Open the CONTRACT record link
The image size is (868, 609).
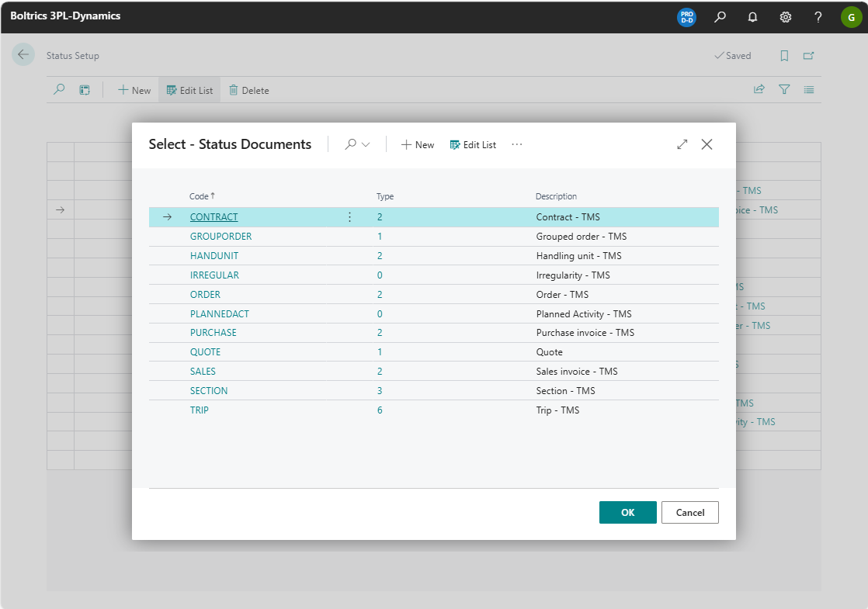point(214,216)
